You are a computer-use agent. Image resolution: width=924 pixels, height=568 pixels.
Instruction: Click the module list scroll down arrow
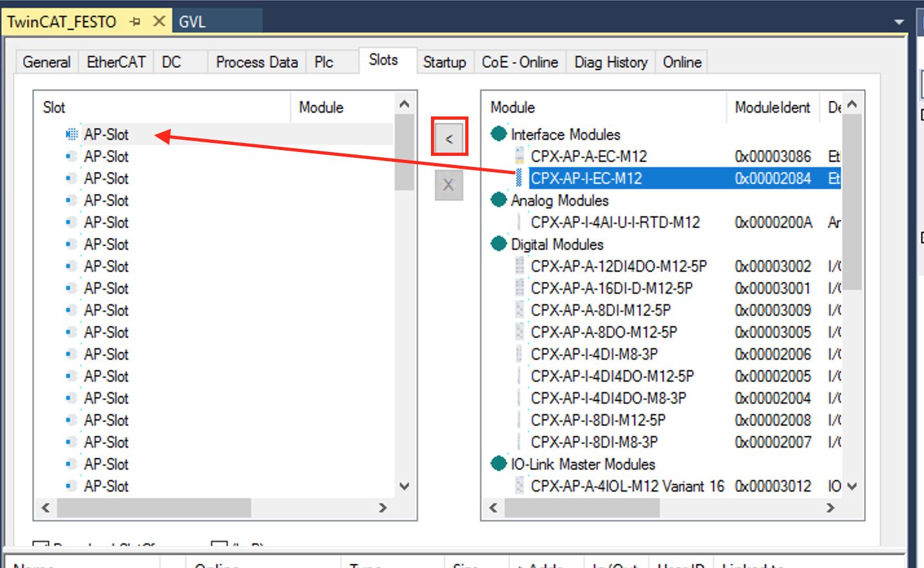pyautogui.click(x=852, y=486)
